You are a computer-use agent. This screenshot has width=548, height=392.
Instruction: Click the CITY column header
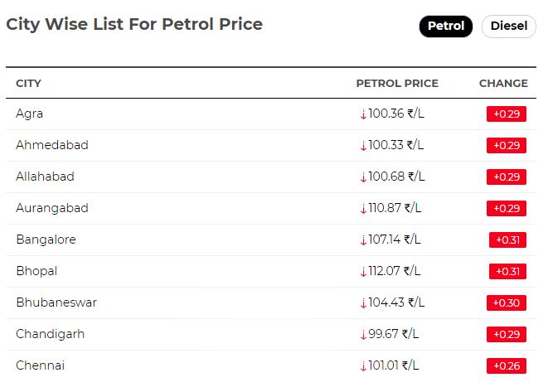(x=28, y=83)
